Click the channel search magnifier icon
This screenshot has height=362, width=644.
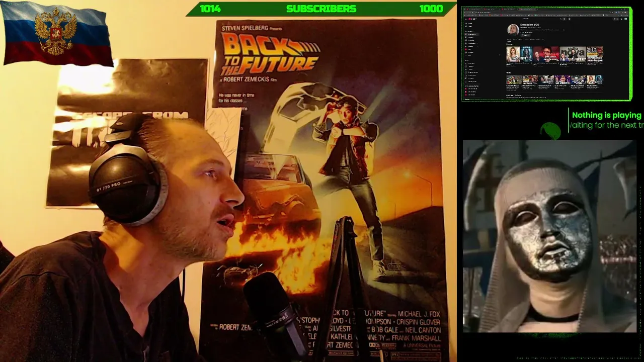(x=543, y=40)
